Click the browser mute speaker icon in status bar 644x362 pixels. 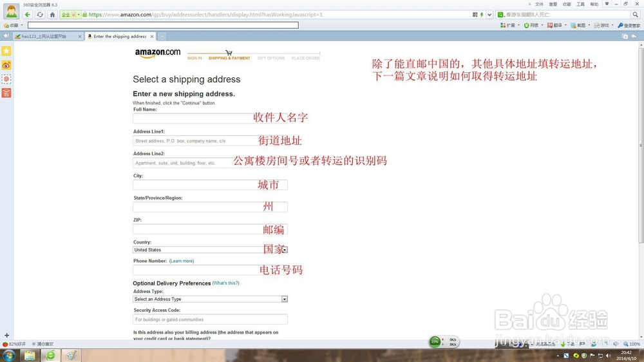(x=616, y=344)
